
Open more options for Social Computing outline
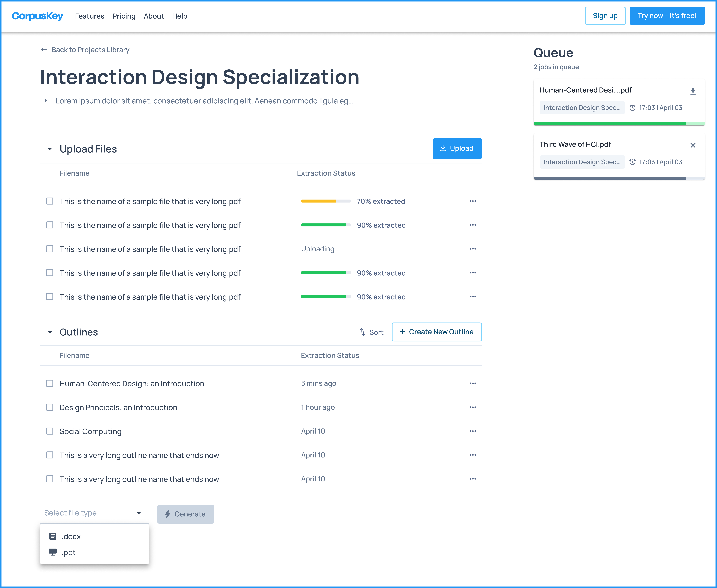[473, 431]
